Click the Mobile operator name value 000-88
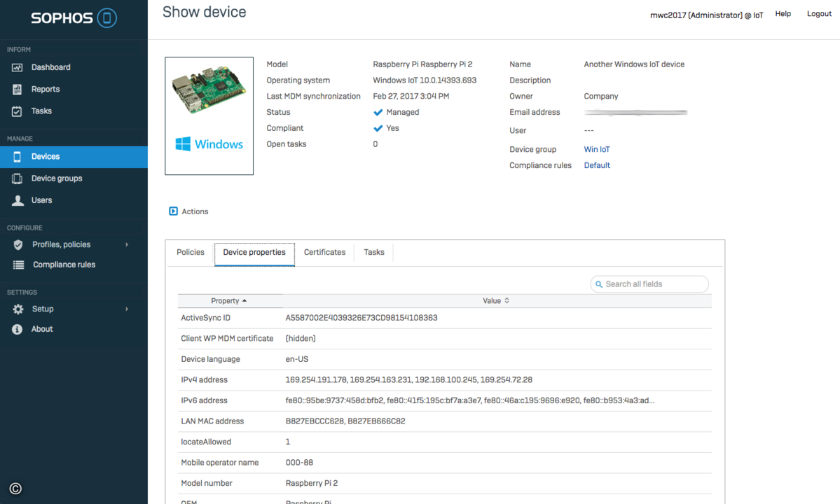840x504 pixels. pyautogui.click(x=299, y=463)
